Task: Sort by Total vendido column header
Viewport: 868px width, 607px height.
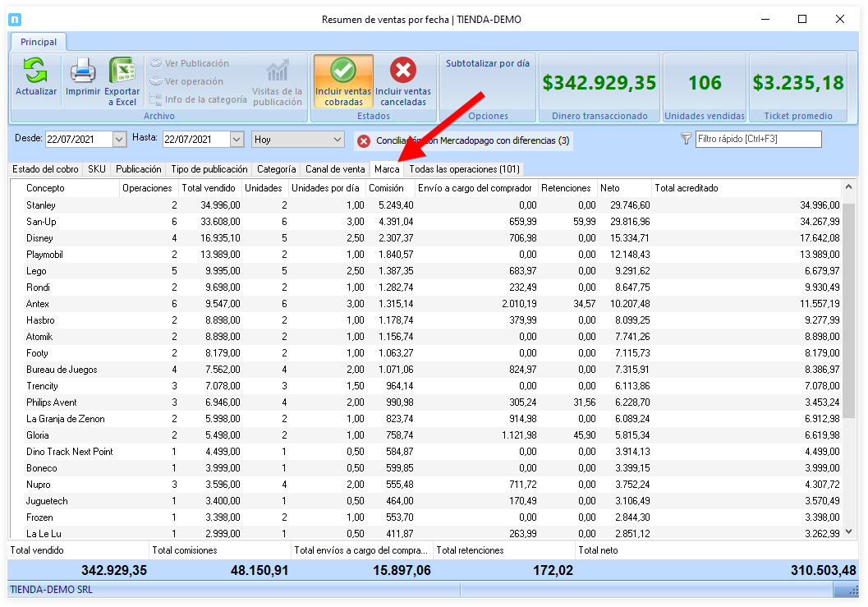Action: pyautogui.click(x=209, y=188)
